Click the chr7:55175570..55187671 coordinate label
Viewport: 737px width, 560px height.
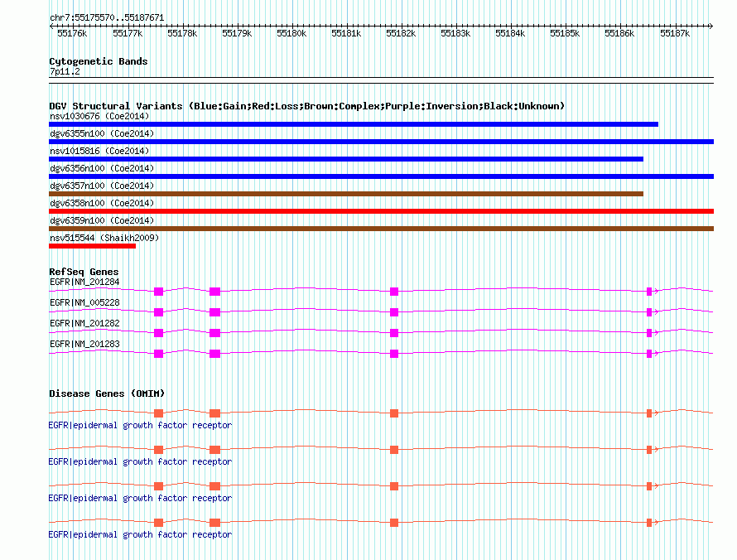(x=107, y=18)
